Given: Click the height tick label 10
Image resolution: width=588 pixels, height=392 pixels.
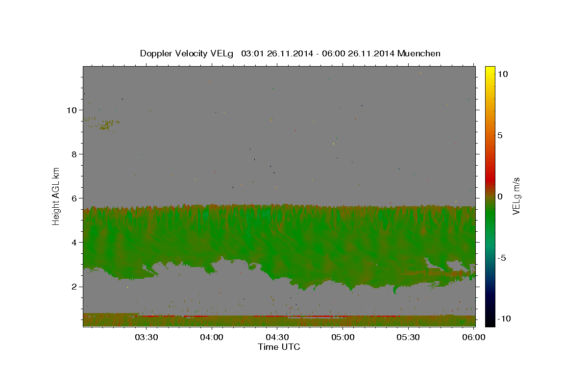Looking at the screenshot, I should point(72,110).
